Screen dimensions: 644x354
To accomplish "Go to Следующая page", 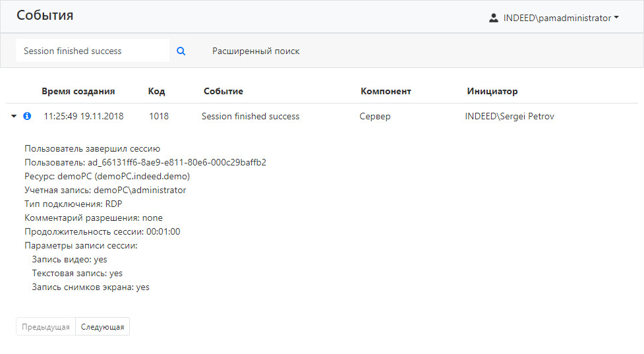I will click(x=102, y=327).
